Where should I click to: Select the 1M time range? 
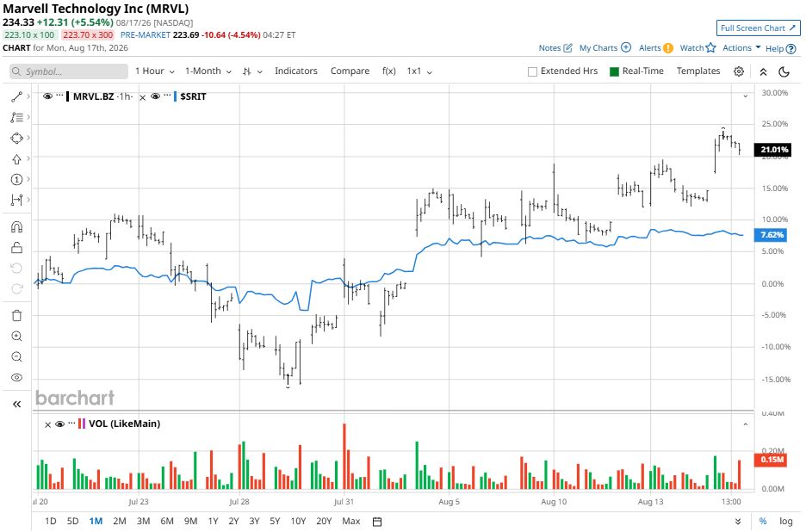pyautogui.click(x=96, y=521)
